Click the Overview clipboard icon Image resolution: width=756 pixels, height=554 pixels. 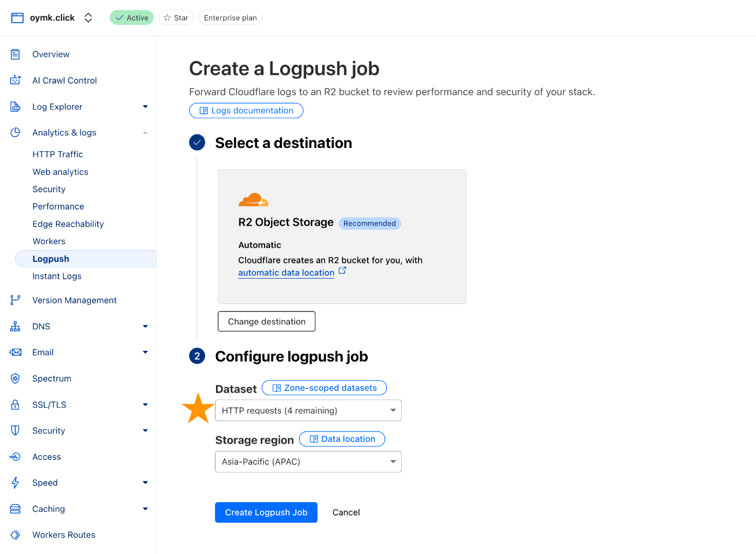15,54
